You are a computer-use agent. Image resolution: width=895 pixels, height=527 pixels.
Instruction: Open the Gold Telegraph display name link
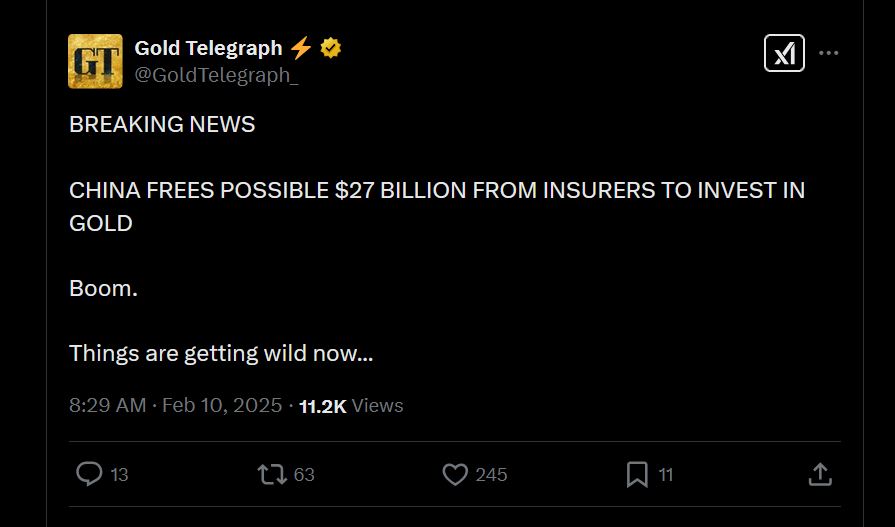[x=208, y=48]
